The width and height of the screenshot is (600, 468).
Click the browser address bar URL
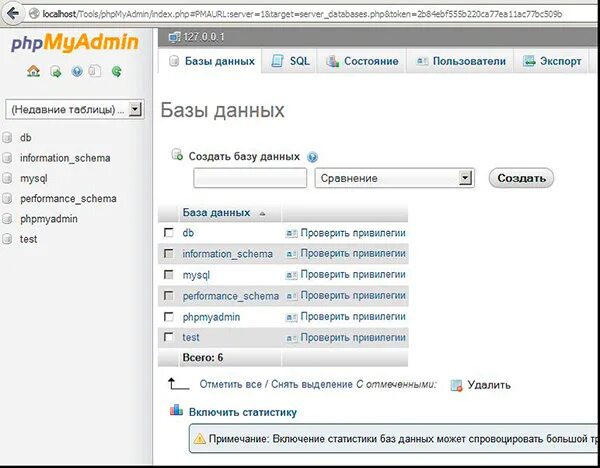click(x=302, y=14)
